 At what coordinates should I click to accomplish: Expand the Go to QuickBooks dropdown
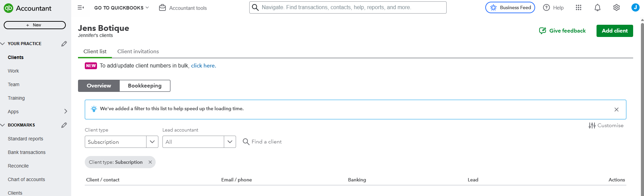pyautogui.click(x=121, y=8)
